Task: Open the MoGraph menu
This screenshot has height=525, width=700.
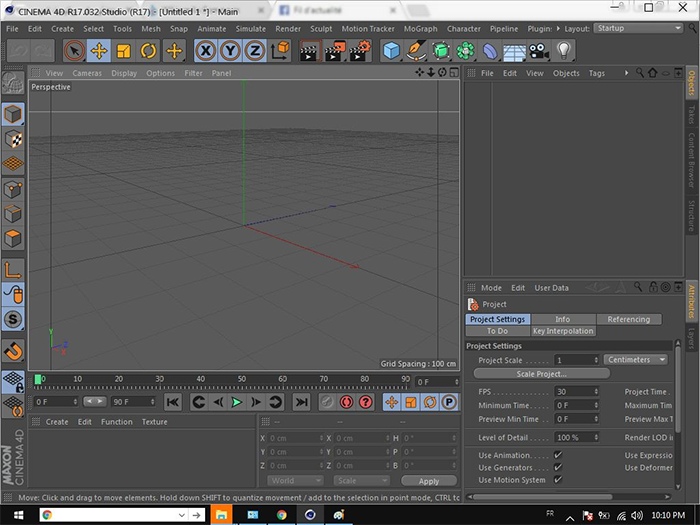Action: (x=421, y=29)
